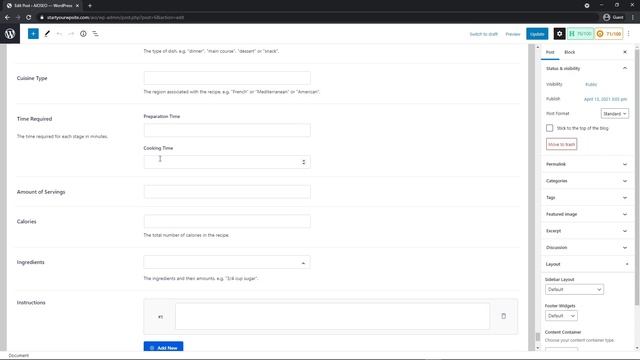640x360 pixels.
Task: Click Move to trash button
Action: click(561, 144)
